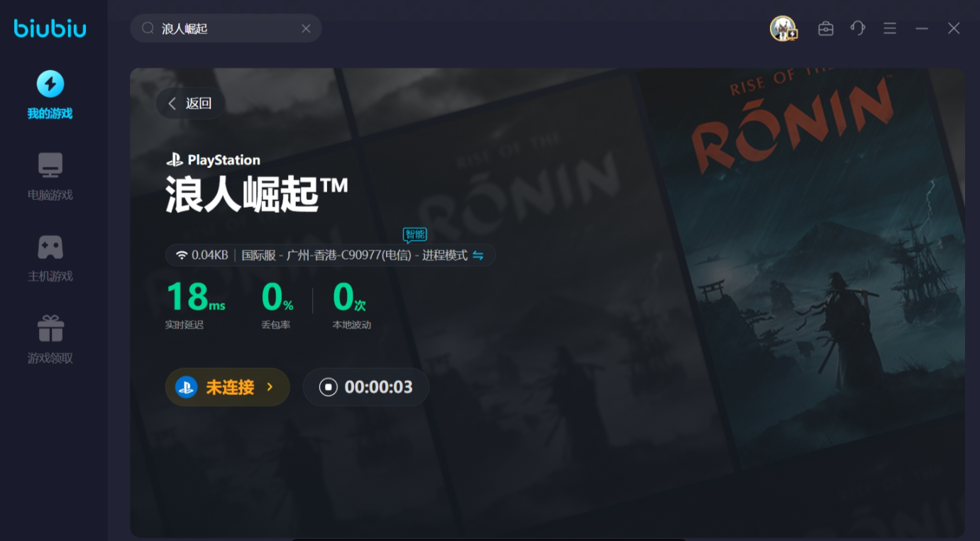The image size is (980, 541).
Task: Click the biubiu logo
Action: 50,28
